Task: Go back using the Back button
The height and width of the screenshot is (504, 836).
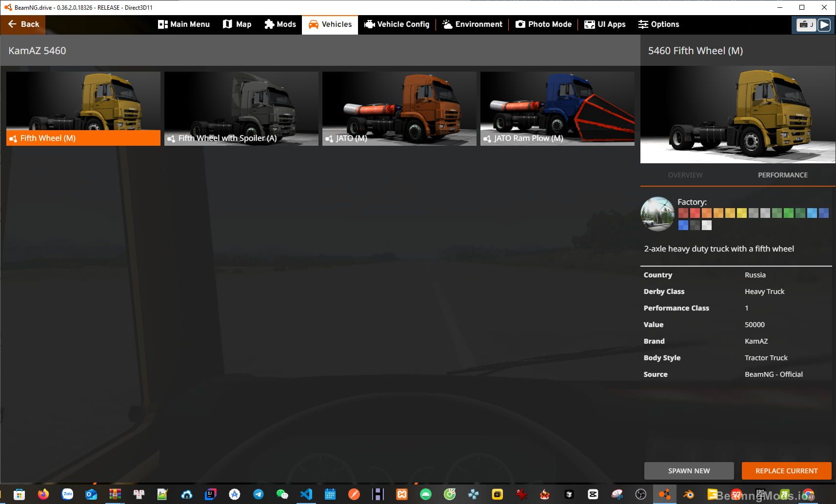Action: pos(23,24)
